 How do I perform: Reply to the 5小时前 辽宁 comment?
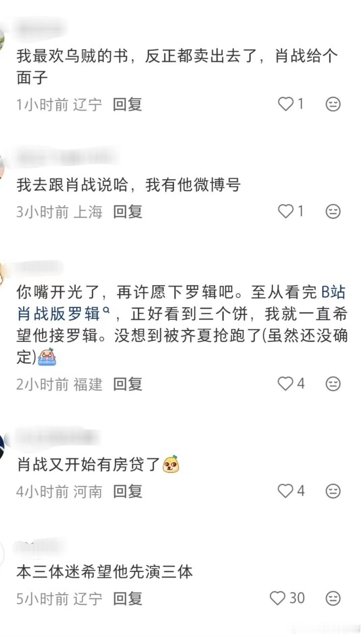pyautogui.click(x=127, y=599)
